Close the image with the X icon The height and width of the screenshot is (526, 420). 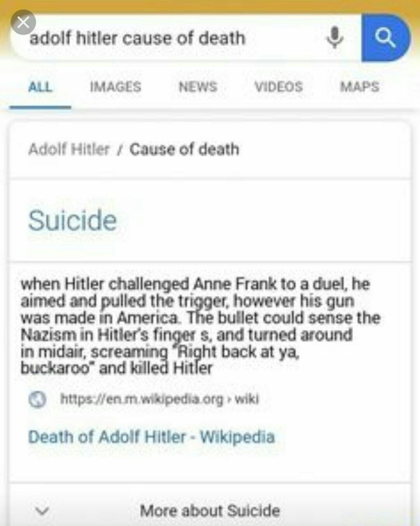click(23, 22)
